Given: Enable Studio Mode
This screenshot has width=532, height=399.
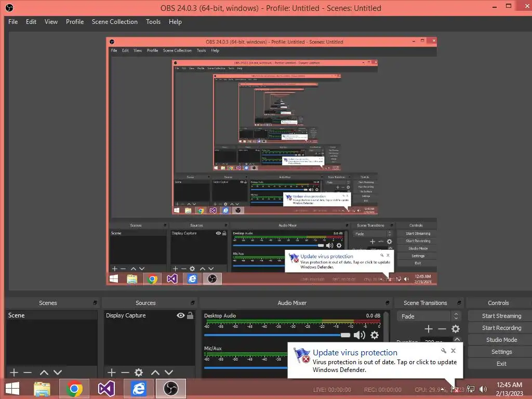Looking at the screenshot, I should pyautogui.click(x=501, y=340).
